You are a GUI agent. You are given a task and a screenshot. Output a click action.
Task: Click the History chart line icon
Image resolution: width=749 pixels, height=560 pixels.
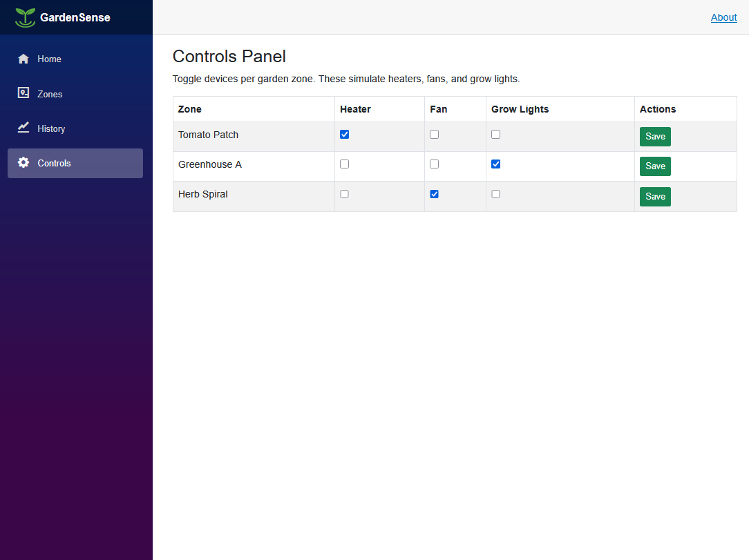[23, 128]
